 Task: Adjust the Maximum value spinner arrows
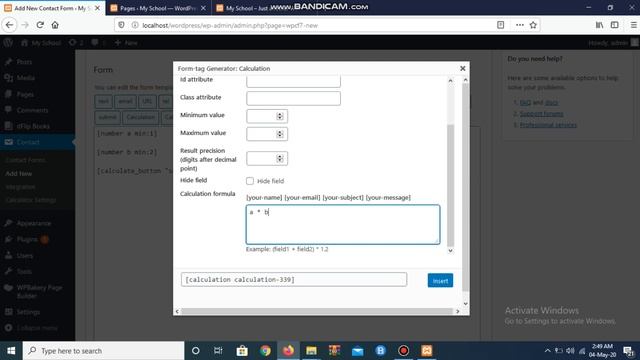coord(280,134)
